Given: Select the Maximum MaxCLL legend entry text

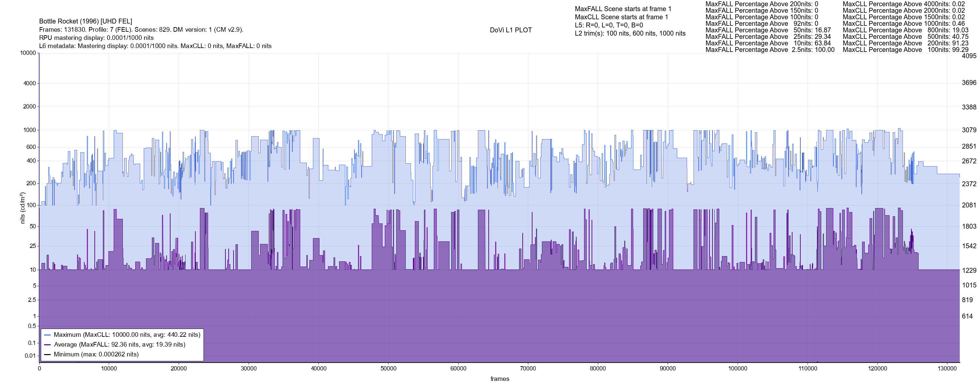Looking at the screenshot, I should pos(127,335).
